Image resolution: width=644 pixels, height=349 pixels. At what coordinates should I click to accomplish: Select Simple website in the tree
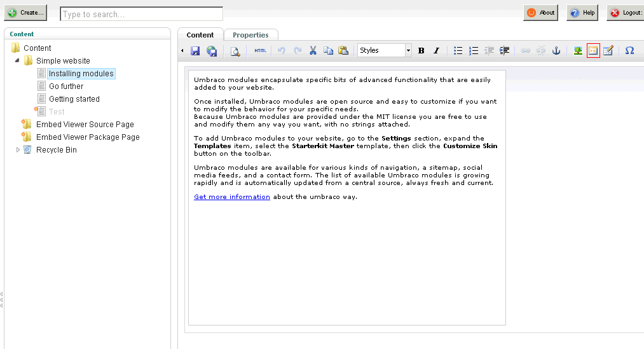[63, 61]
